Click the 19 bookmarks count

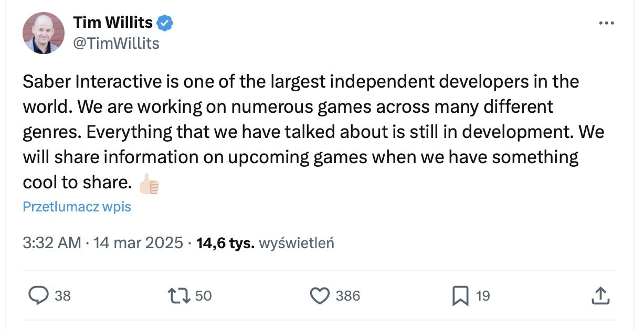coord(483,296)
